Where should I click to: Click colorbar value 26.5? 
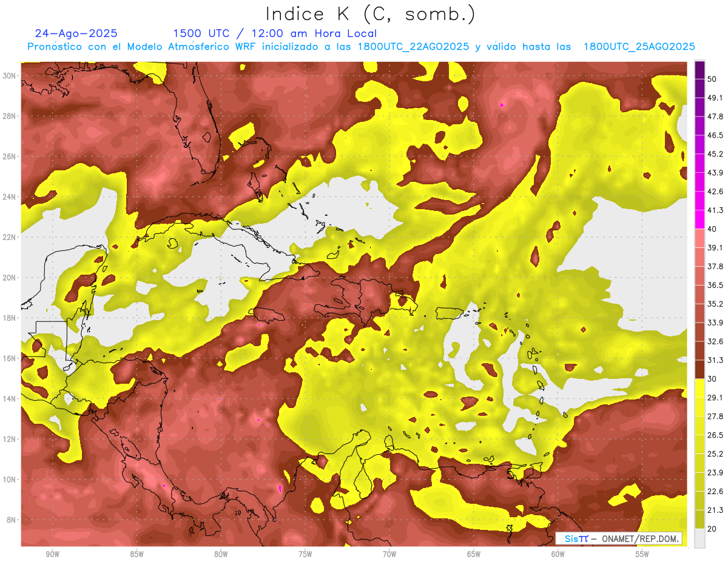715,435
